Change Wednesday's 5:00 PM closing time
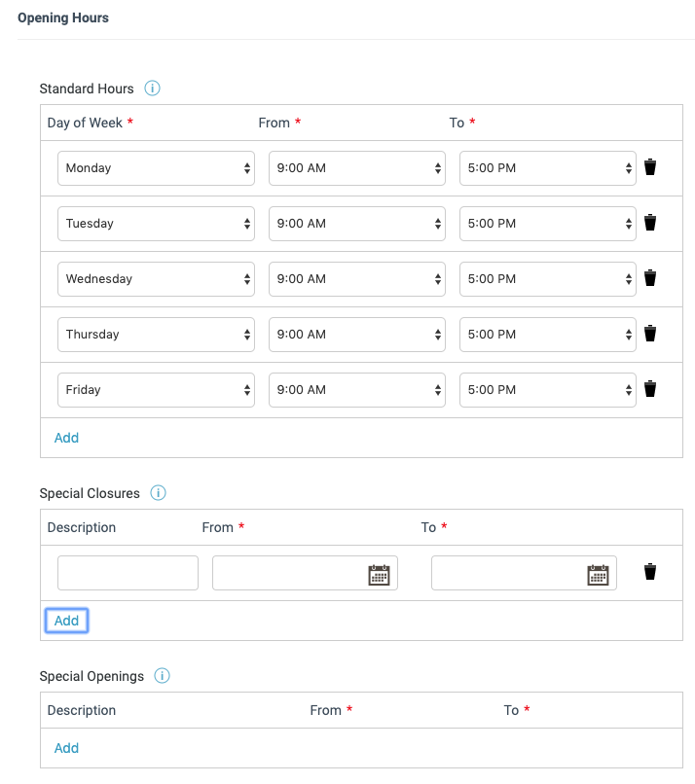The width and height of the screenshot is (695, 784). 547,279
